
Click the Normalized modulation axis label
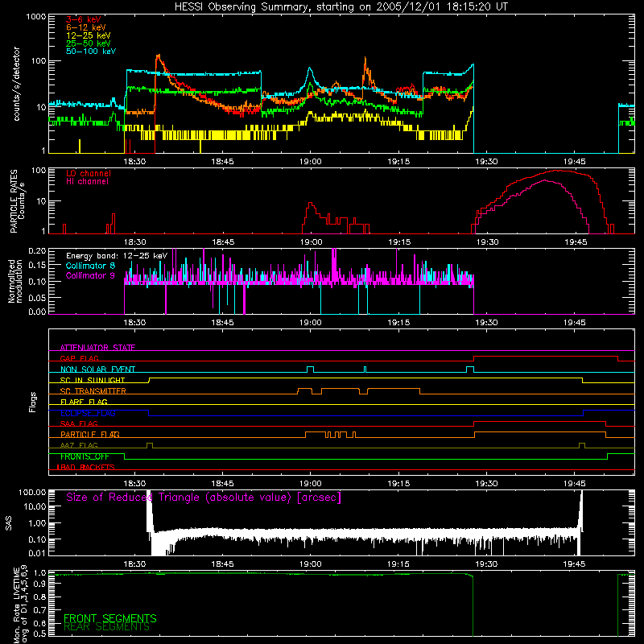[15, 281]
